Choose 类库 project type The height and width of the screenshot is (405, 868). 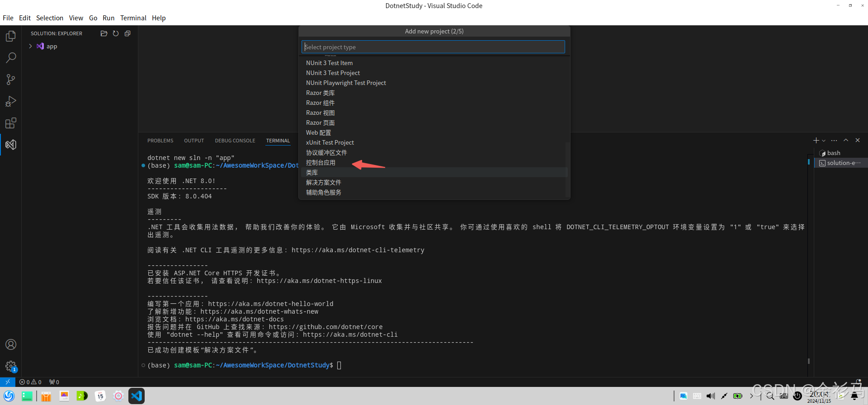coord(433,172)
